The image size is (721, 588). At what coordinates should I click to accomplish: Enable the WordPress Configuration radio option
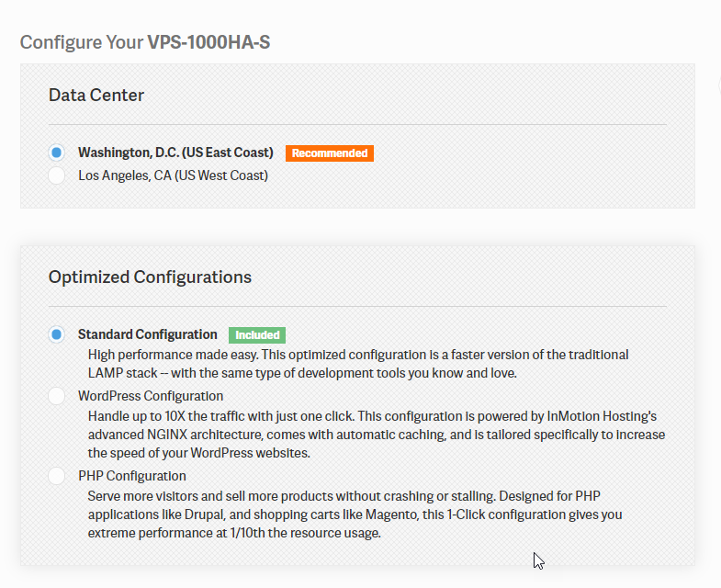pyautogui.click(x=57, y=396)
